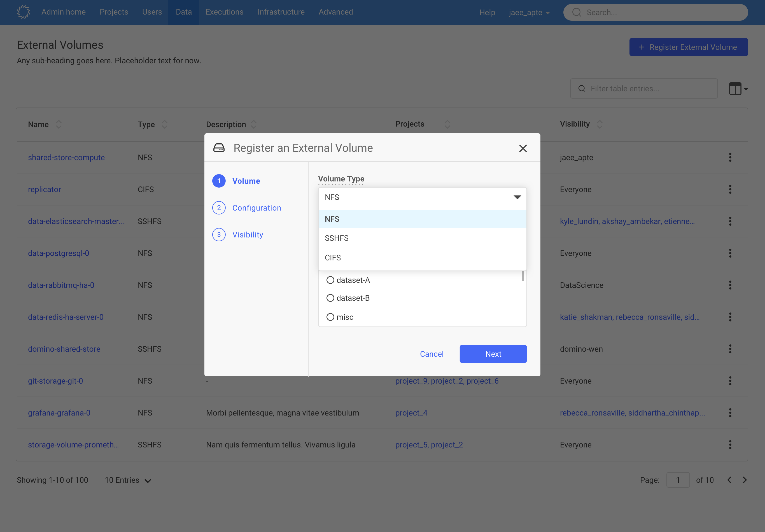Viewport: 765px width, 532px height.
Task: Open the kebab menu for grafana-grafana-0
Action: click(730, 413)
